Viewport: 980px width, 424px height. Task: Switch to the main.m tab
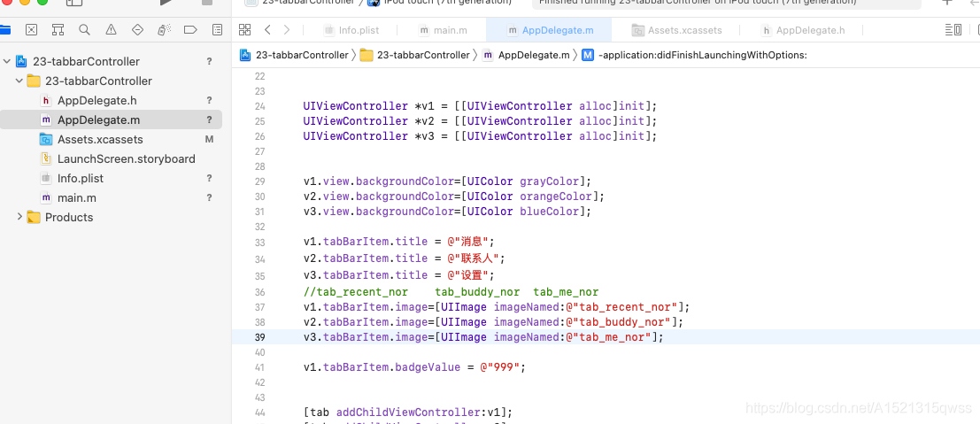(443, 30)
